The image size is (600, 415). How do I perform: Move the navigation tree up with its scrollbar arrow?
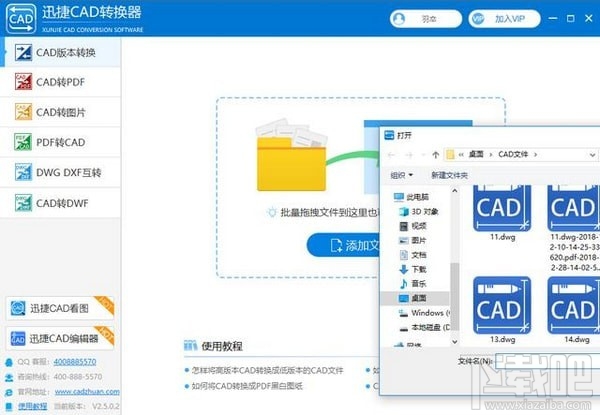pos(455,190)
